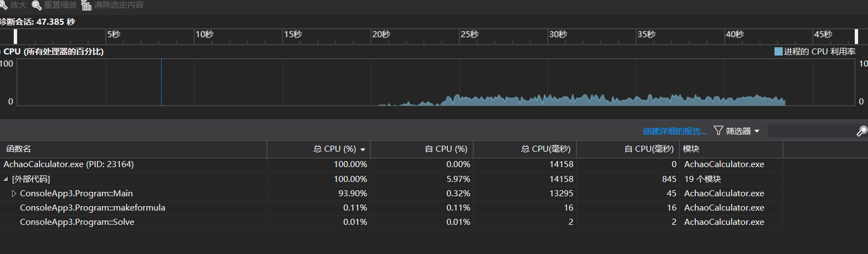Image resolution: width=868 pixels, height=254 pixels.
Task: Sort by the 总 CPU (%) column header
Action: [334, 149]
